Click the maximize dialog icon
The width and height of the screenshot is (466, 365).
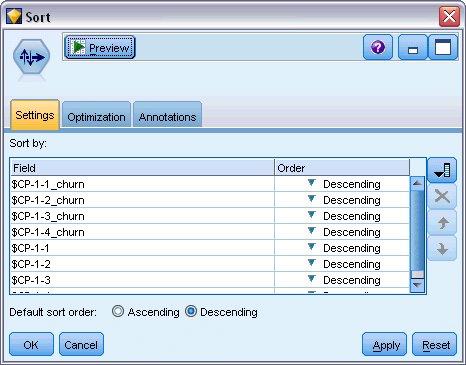[x=443, y=47]
